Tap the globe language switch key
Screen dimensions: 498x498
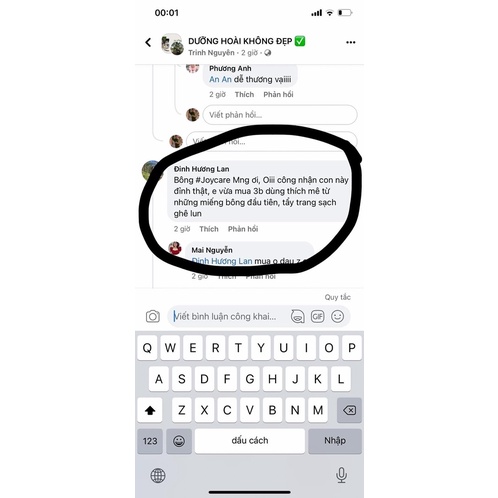[x=158, y=475]
